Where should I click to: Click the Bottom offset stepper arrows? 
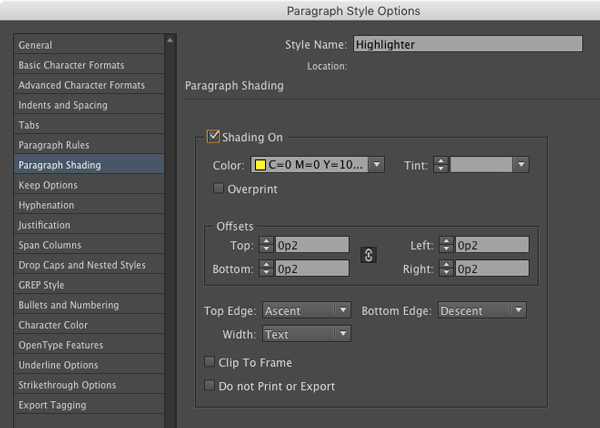click(266, 269)
